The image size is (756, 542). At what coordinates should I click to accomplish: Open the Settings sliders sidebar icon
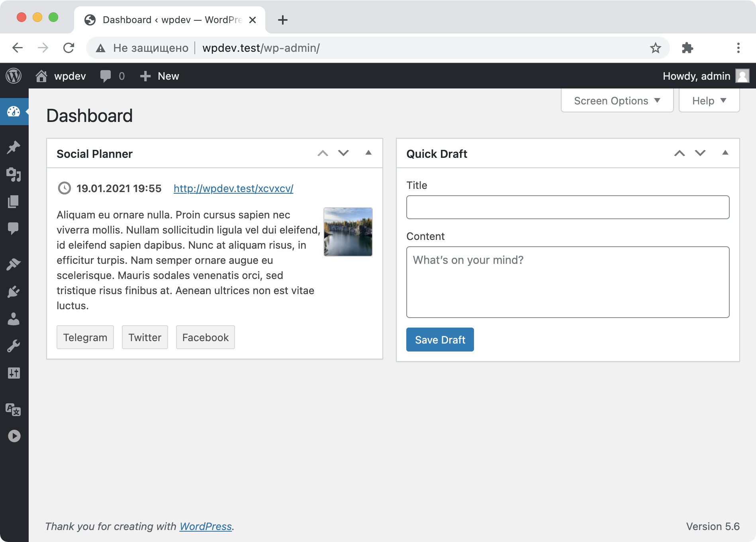point(14,373)
